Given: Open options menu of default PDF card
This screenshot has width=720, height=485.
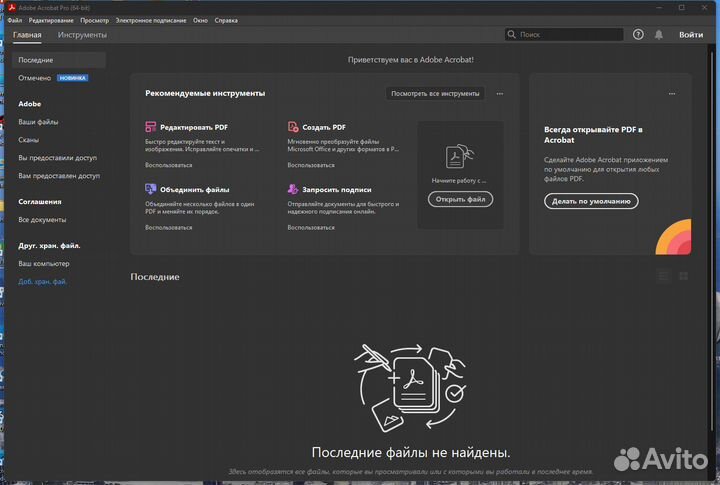Looking at the screenshot, I should (672, 94).
